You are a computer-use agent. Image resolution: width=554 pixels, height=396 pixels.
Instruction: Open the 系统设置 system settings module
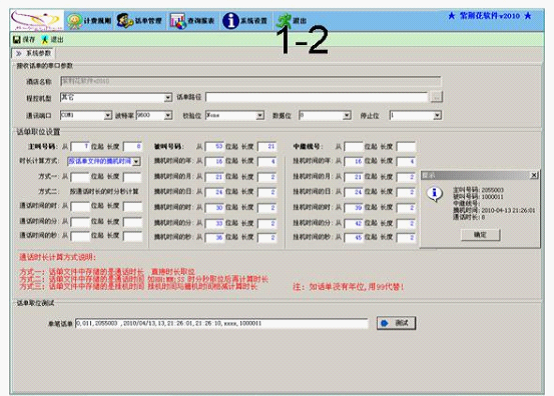[245, 20]
